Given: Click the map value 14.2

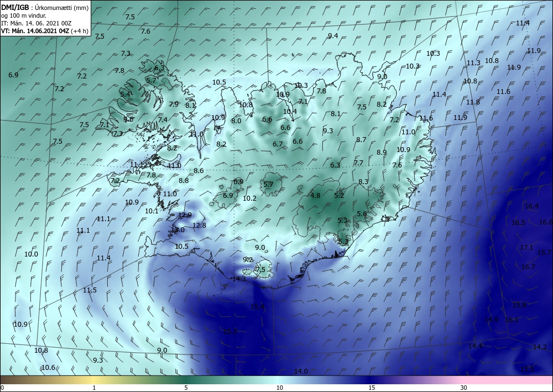Looking at the screenshot, I should pos(540,347).
